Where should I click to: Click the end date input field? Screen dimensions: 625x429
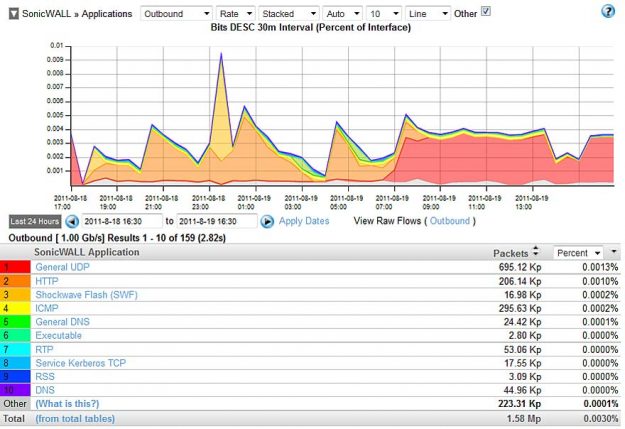point(217,221)
